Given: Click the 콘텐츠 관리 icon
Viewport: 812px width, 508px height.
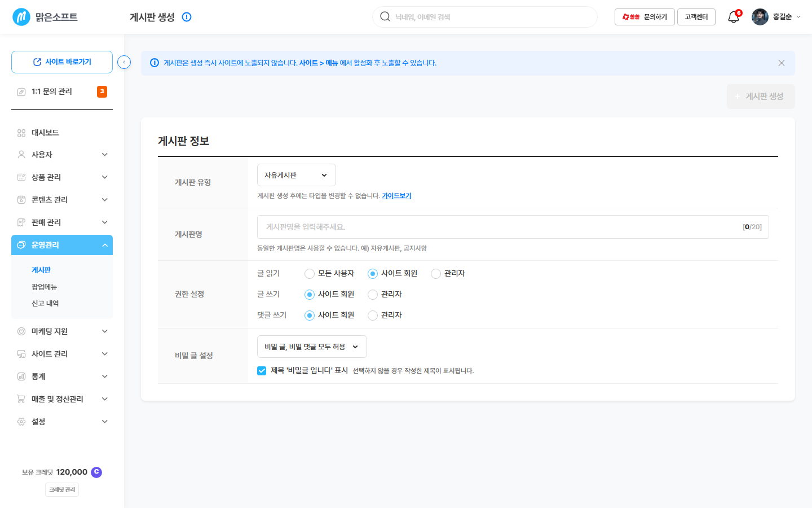Looking at the screenshot, I should tap(21, 200).
